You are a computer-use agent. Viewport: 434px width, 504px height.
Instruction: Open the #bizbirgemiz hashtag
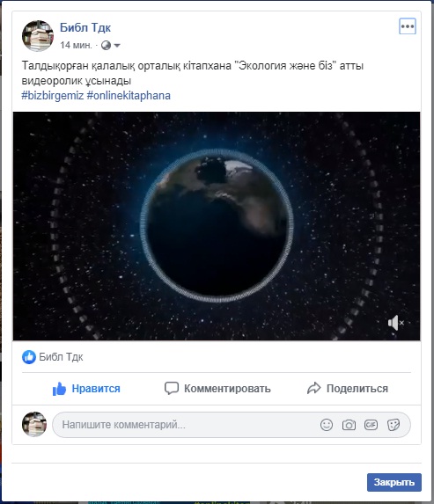[x=53, y=96]
